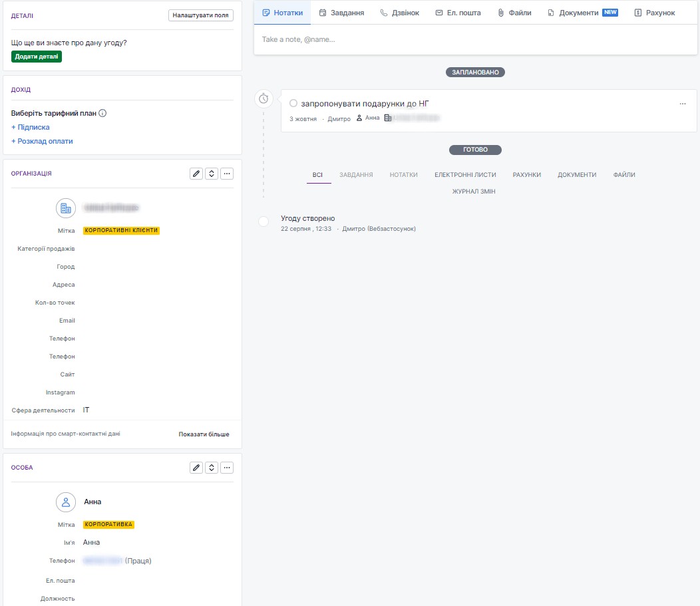Image resolution: width=700 pixels, height=606 pixels.
Task: Click the Категорії продажів field row
Action: point(122,249)
